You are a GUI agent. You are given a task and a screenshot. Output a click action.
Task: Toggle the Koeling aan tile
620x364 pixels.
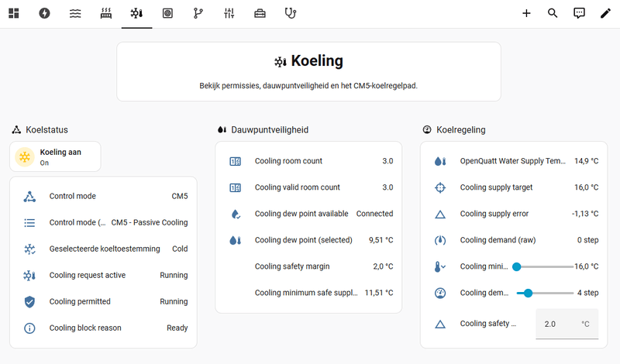click(55, 157)
